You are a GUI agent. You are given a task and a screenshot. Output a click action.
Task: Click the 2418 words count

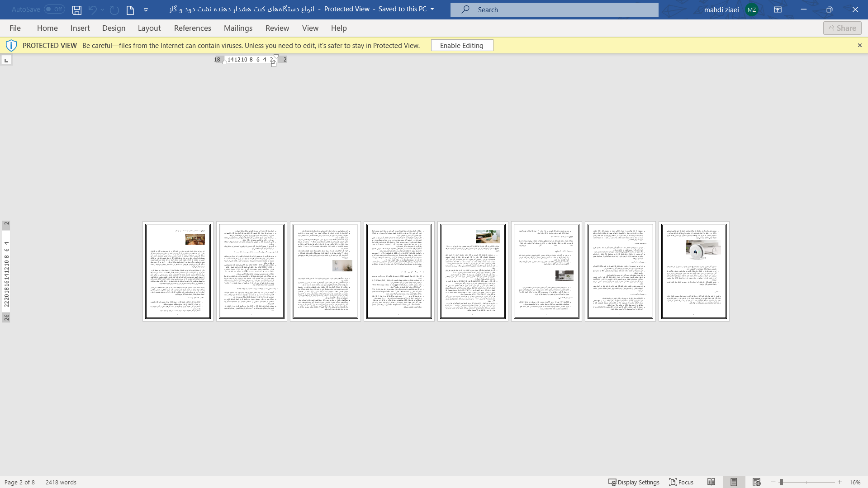click(61, 482)
